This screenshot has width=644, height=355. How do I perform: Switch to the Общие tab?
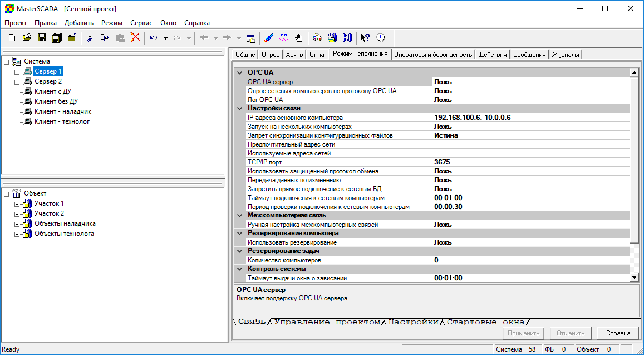tap(245, 55)
